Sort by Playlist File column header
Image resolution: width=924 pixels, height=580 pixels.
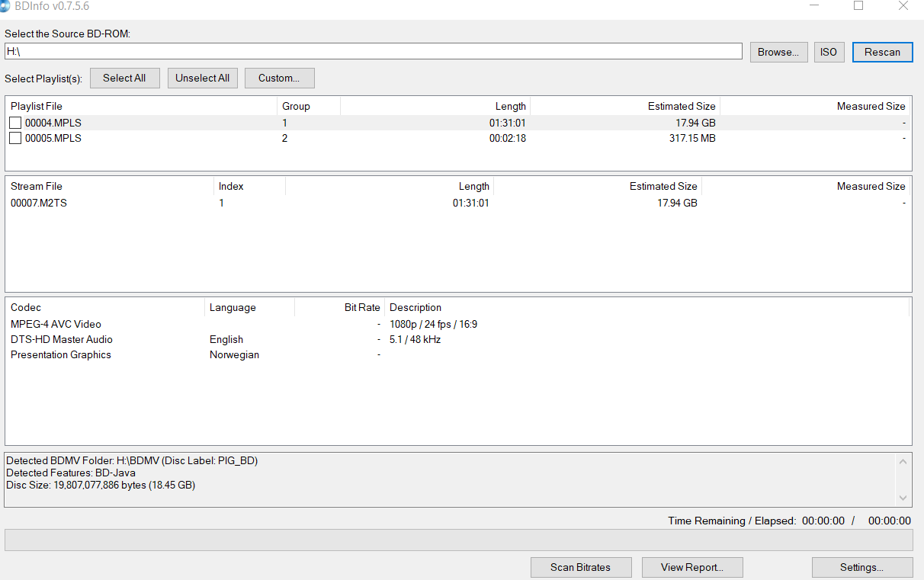coord(141,106)
